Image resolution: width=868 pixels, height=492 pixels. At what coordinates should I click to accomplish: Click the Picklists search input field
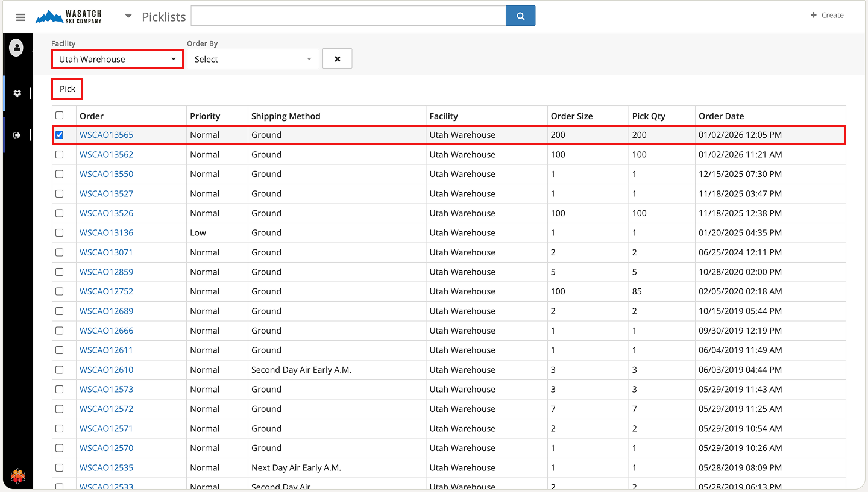[x=348, y=16]
